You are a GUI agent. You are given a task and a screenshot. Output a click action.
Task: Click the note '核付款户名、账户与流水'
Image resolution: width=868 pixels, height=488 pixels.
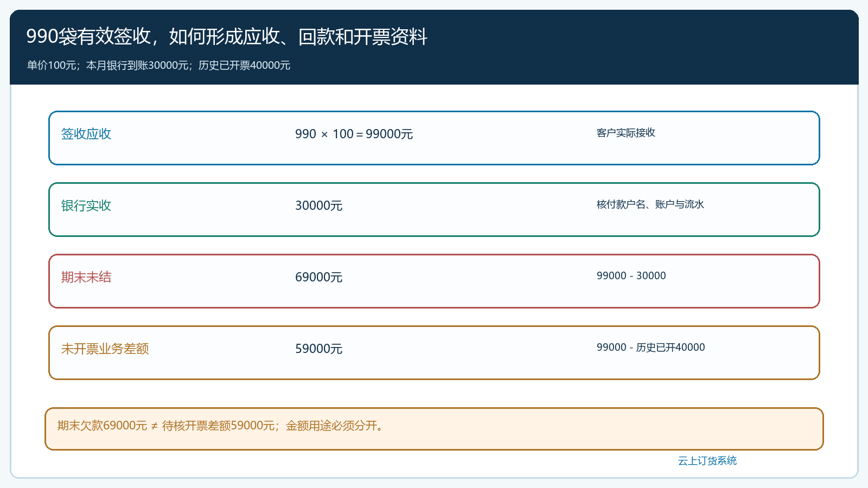(650, 204)
